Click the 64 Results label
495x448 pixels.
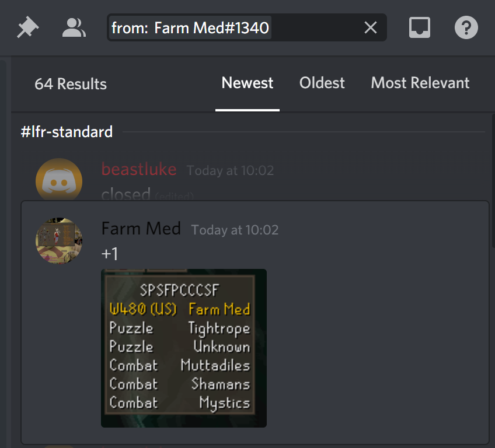pos(71,84)
